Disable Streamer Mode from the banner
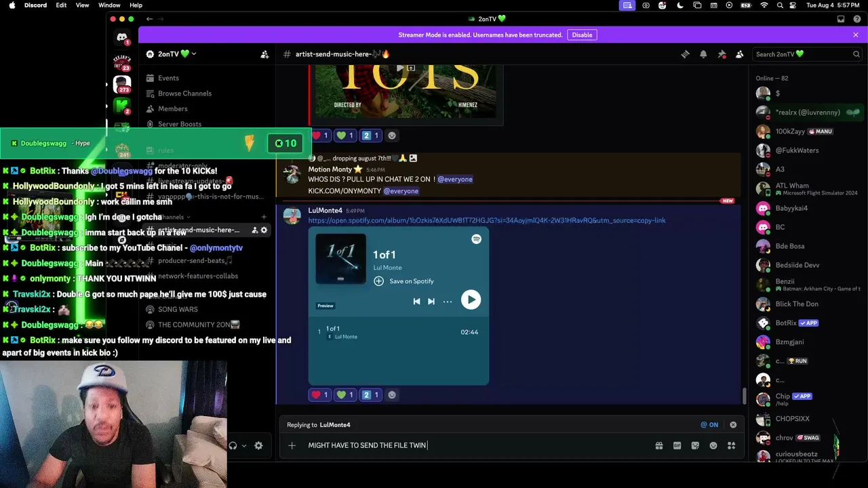This screenshot has width=868, height=488. click(x=582, y=35)
